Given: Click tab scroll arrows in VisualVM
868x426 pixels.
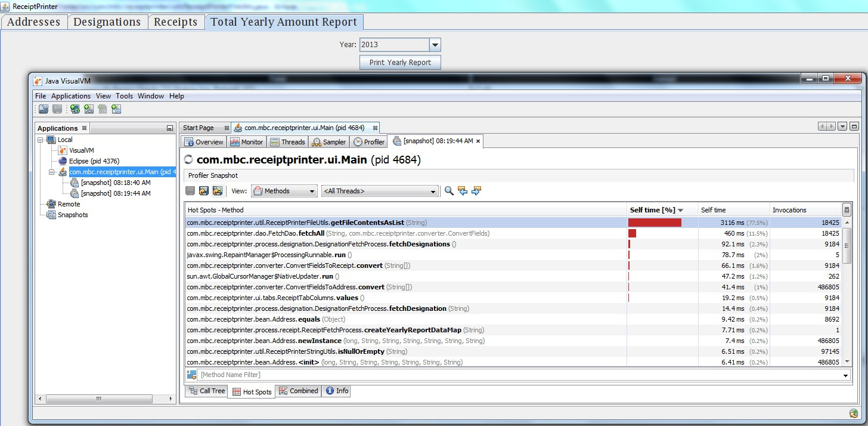Looking at the screenshot, I should pos(827,126).
